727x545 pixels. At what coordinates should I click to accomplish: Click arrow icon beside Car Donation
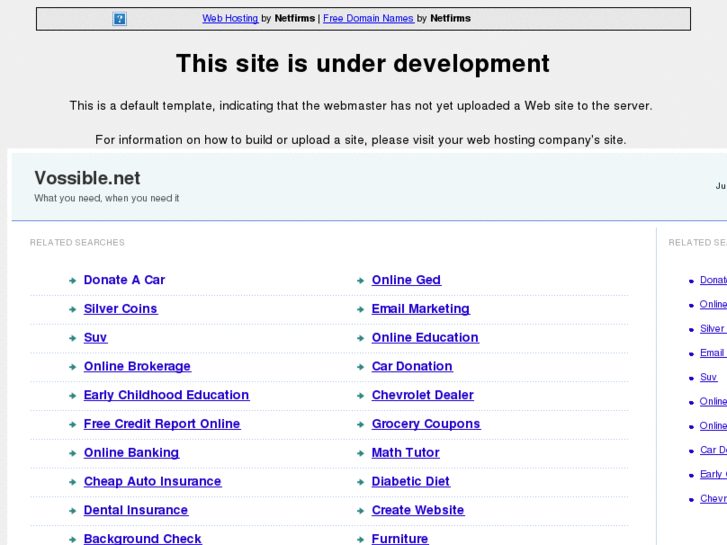360,367
